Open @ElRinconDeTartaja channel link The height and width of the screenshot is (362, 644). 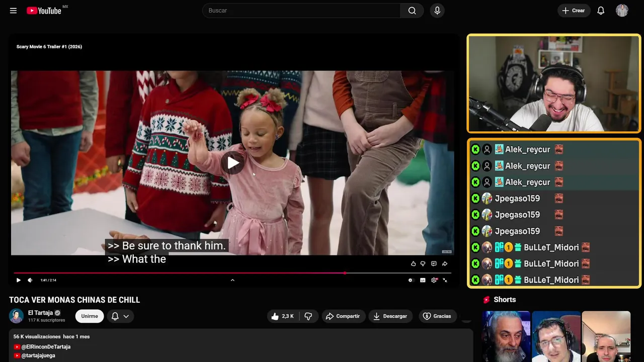pos(46,347)
